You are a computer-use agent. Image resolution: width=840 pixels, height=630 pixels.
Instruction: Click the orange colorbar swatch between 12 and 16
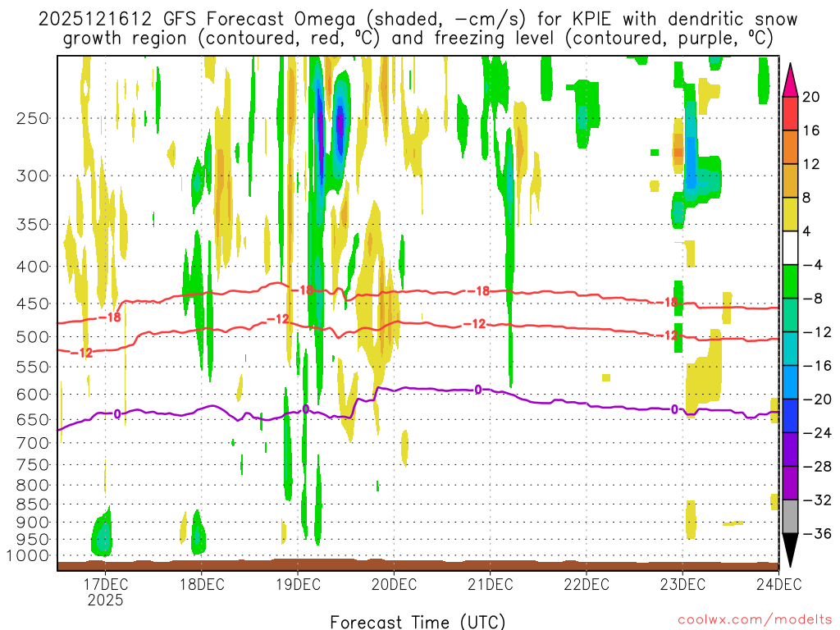790,148
